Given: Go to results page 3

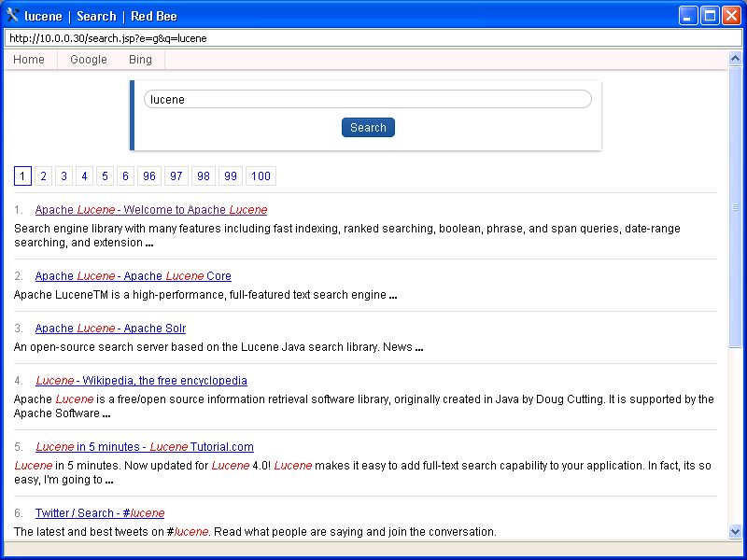Looking at the screenshot, I should [63, 175].
